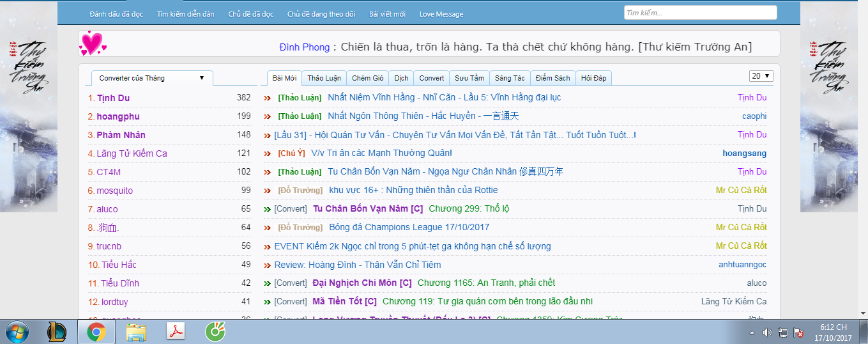This screenshot has height=344, width=868.
Task: Open CT4M converter profile link
Action: (109, 172)
